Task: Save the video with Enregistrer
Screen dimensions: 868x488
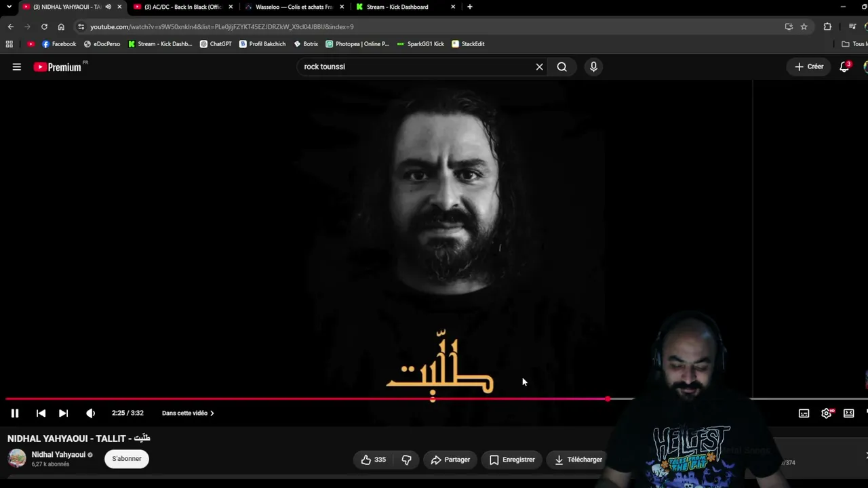Action: (x=512, y=460)
